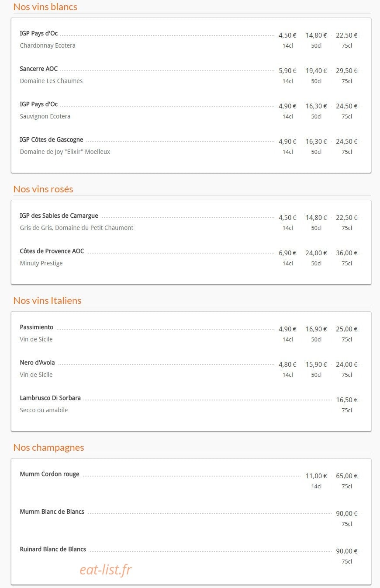Click the 15,90 € Nero d'Avola price
380x588 pixels.
316,365
